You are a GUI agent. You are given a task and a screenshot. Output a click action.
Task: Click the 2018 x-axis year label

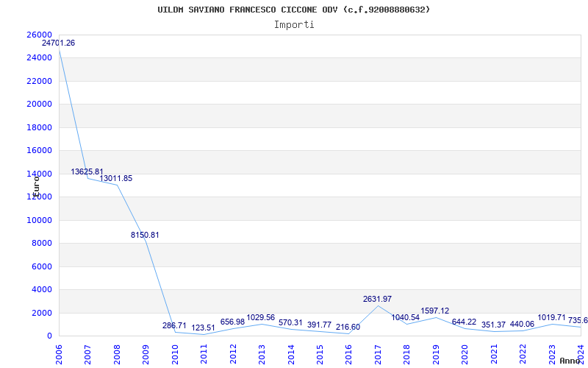click(407, 354)
